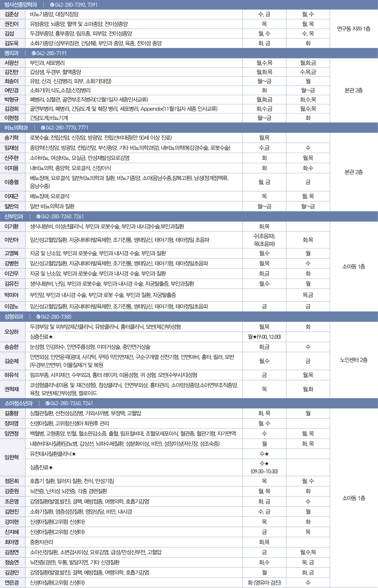Select doctor name 서광선
The width and height of the screenshot is (378, 588).
pyautogui.click(x=11, y=63)
